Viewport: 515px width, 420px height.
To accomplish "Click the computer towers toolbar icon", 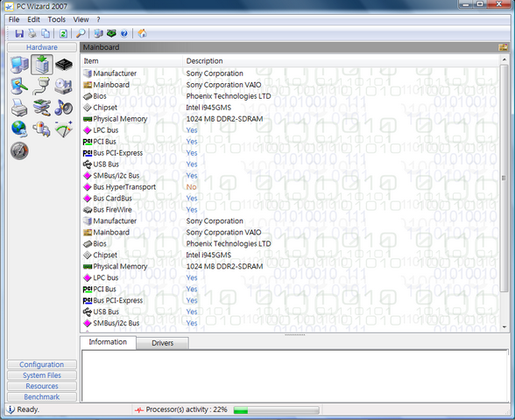I will pyautogui.click(x=98, y=33).
